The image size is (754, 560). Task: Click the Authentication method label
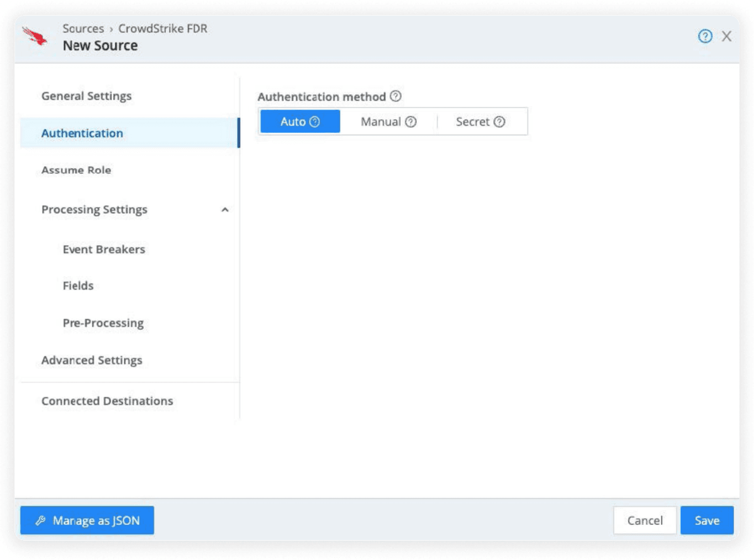pyautogui.click(x=322, y=96)
